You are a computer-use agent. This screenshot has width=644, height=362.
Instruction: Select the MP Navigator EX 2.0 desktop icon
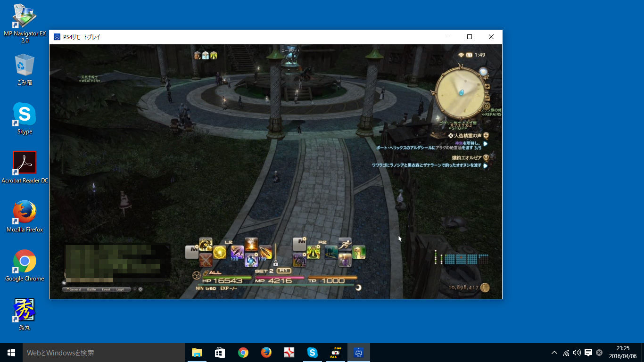(25, 24)
